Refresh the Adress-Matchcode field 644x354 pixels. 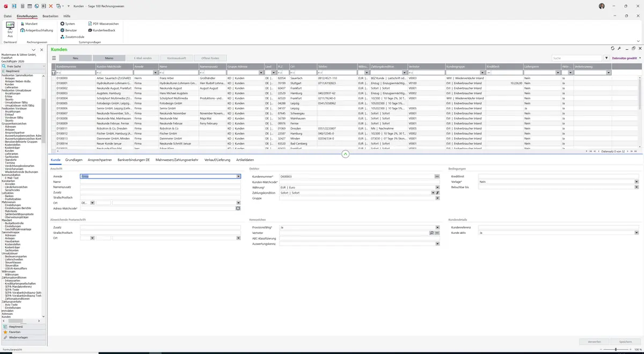[x=238, y=208]
